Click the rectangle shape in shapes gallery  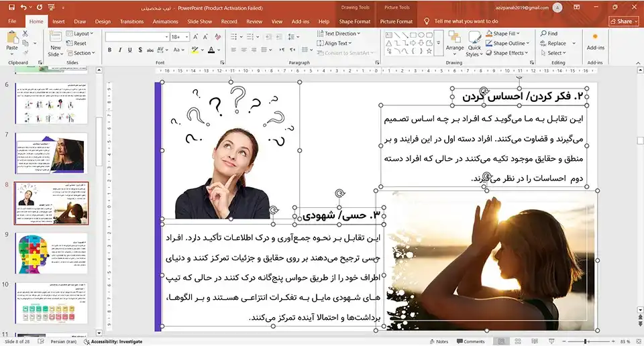click(413, 35)
